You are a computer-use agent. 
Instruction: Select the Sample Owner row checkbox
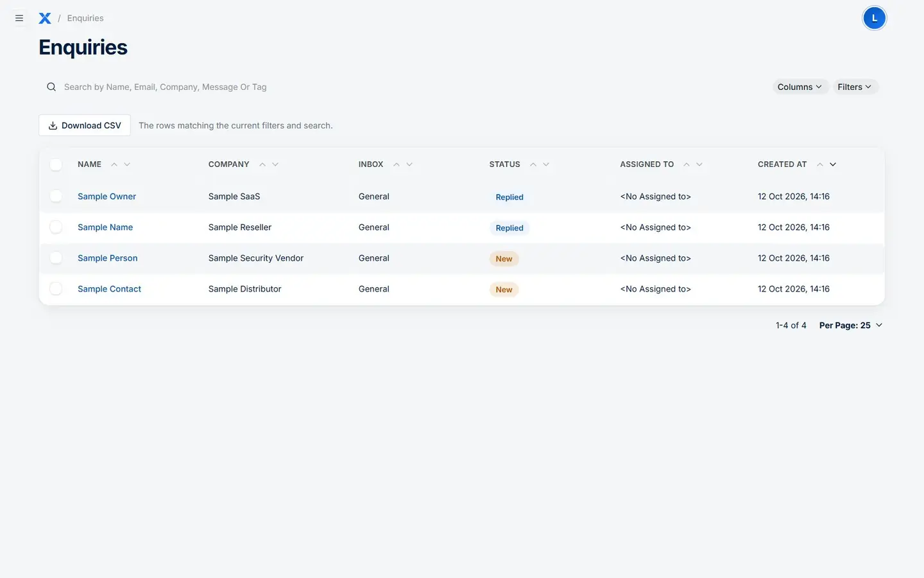(56, 196)
